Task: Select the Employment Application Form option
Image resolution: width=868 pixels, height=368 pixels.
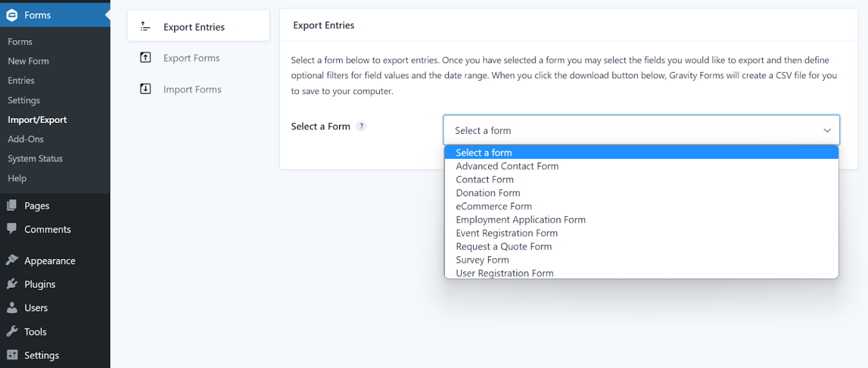Action: pyautogui.click(x=520, y=220)
